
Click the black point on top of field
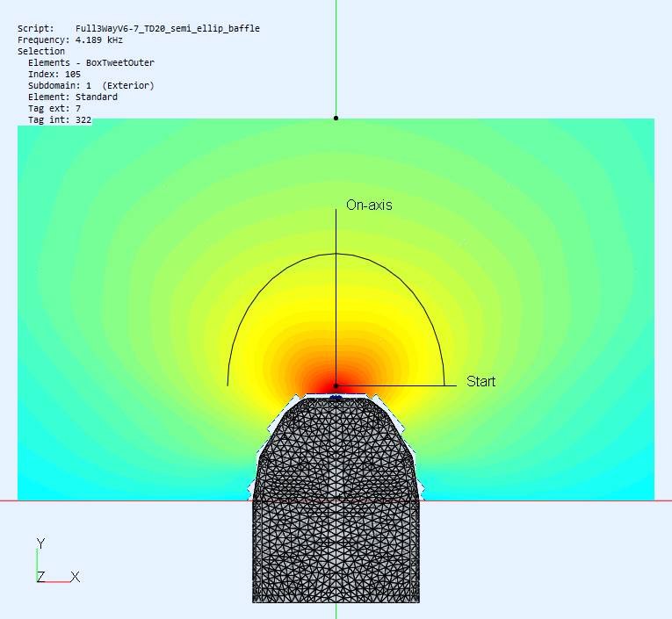click(x=336, y=118)
